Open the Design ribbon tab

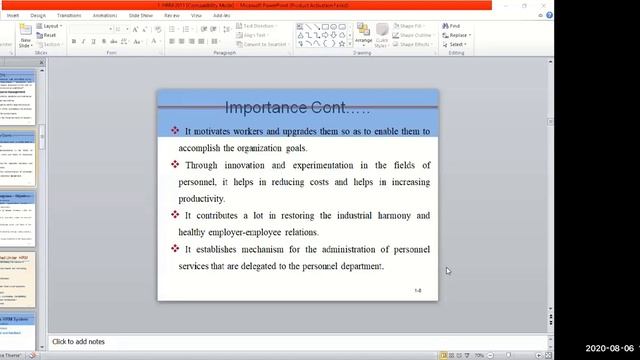point(38,16)
